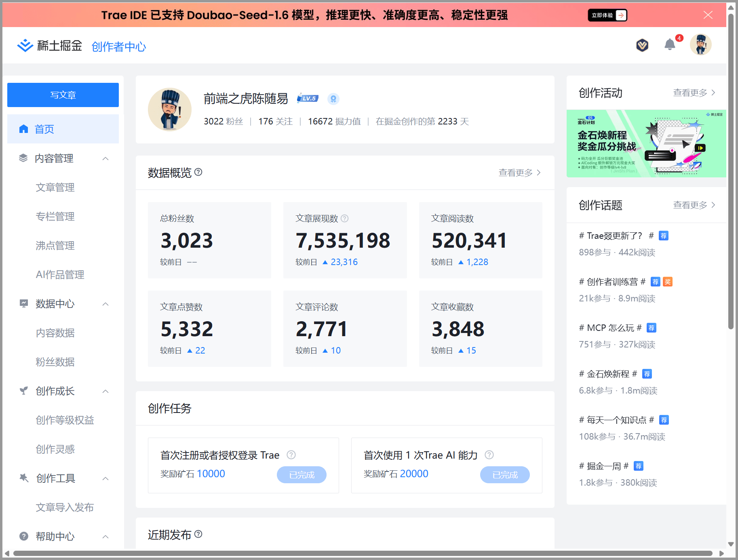Click 已完成 button for 奖励矿石 10000 task
This screenshot has width=738, height=560.
(x=302, y=475)
